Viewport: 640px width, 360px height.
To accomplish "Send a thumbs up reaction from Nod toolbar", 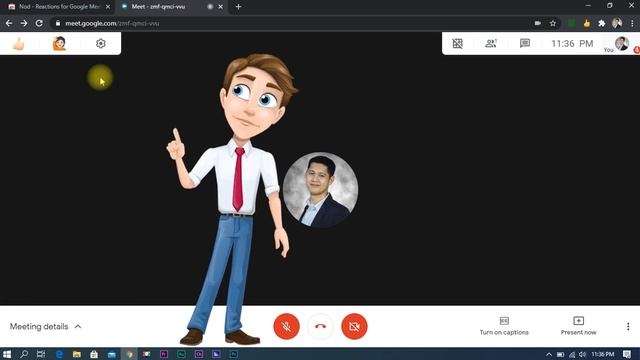I will pos(18,43).
